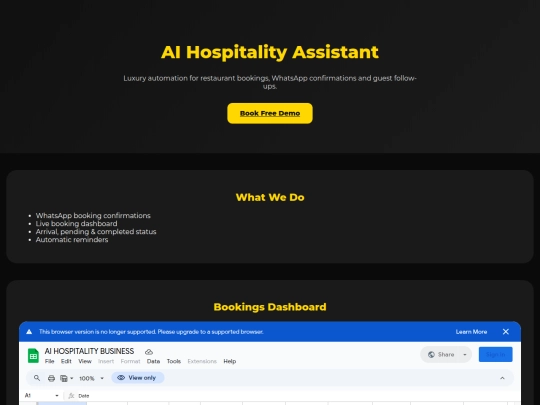Open the Edit menu
This screenshot has height=405, width=540.
(x=66, y=361)
